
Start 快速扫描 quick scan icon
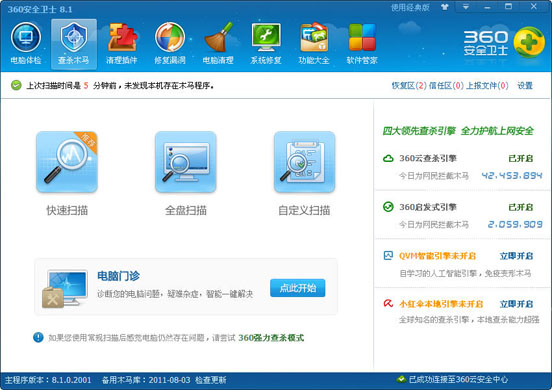tap(67, 162)
